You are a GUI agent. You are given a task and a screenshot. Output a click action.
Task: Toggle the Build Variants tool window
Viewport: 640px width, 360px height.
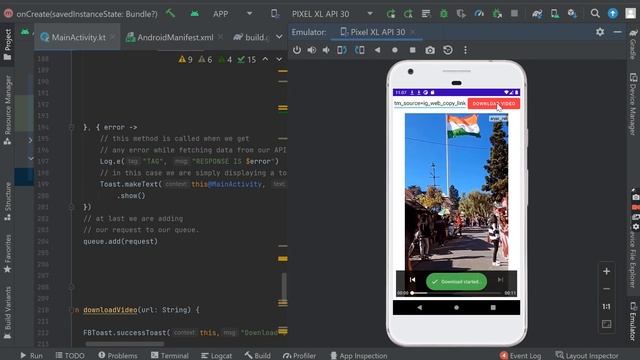coord(7,313)
